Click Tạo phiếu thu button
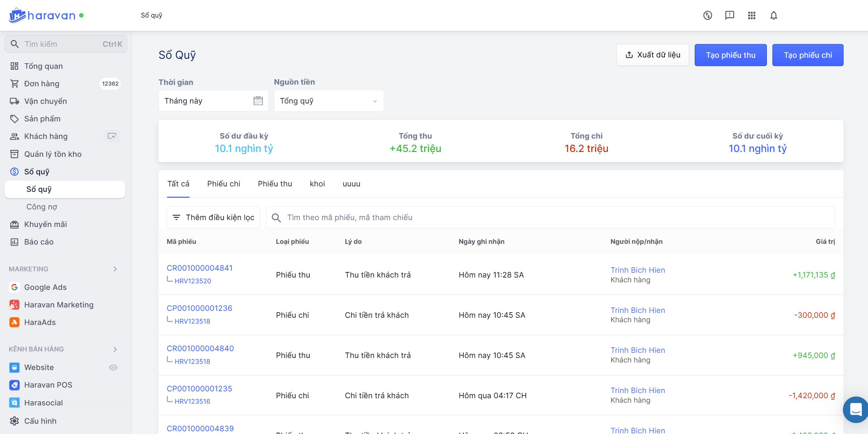Screen dimensions: 868x434 click(730, 55)
